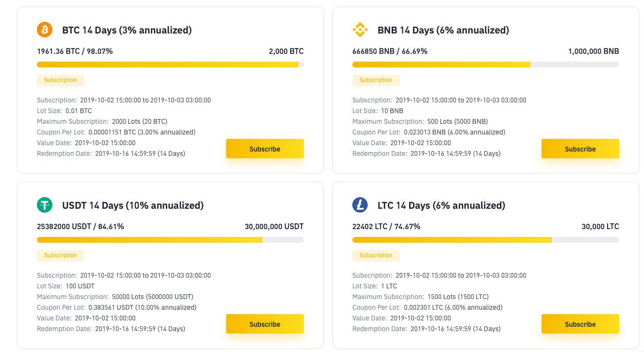Image resolution: width=644 pixels, height=352 pixels.
Task: Click the blue Litecoin logo icon
Action: tap(360, 205)
